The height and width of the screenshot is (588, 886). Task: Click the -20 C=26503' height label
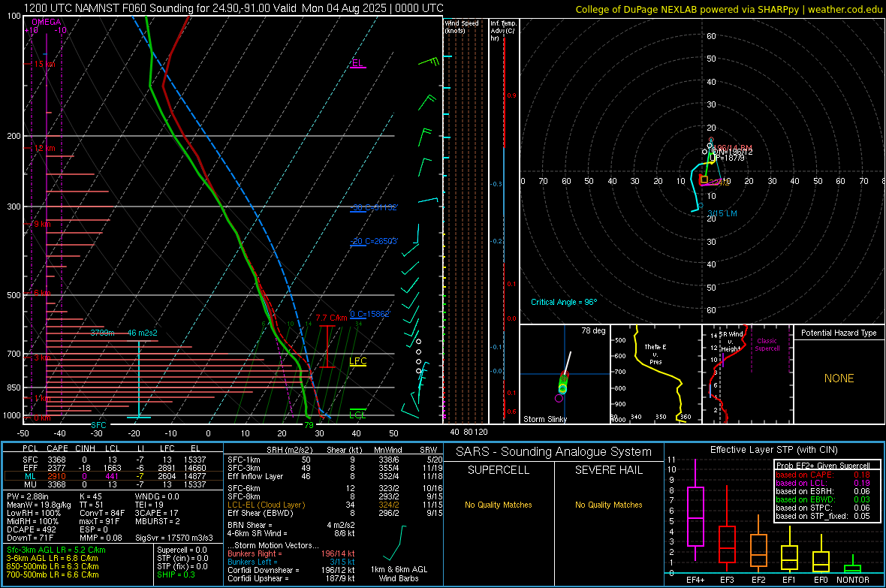click(x=373, y=241)
